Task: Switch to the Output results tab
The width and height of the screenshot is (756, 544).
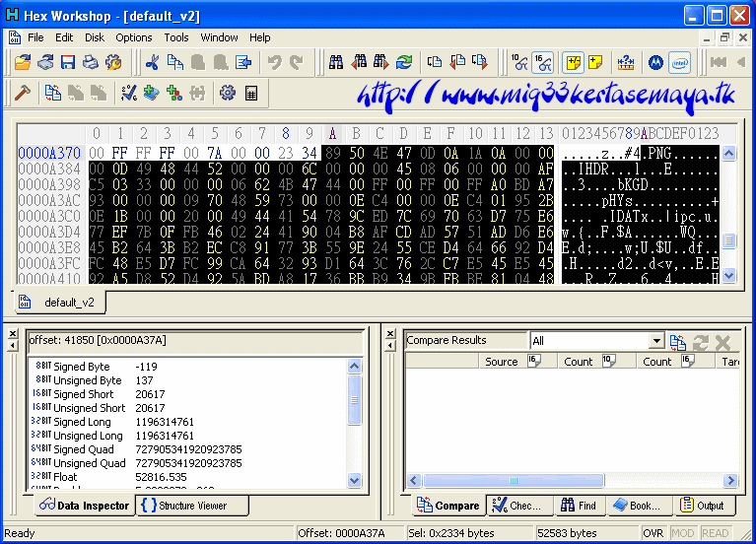Action: point(704,506)
